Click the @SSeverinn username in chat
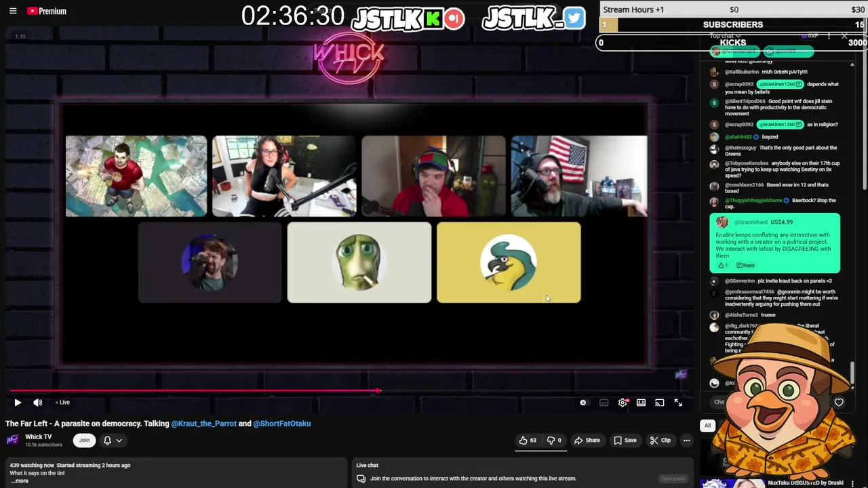The image size is (868, 488). point(740,281)
